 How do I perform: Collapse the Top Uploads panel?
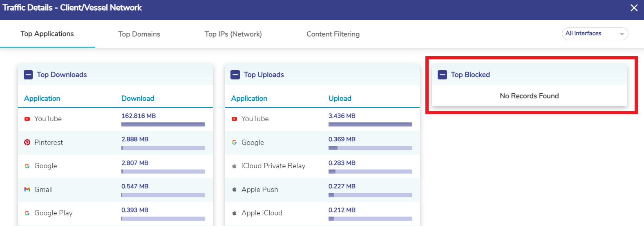click(x=235, y=75)
